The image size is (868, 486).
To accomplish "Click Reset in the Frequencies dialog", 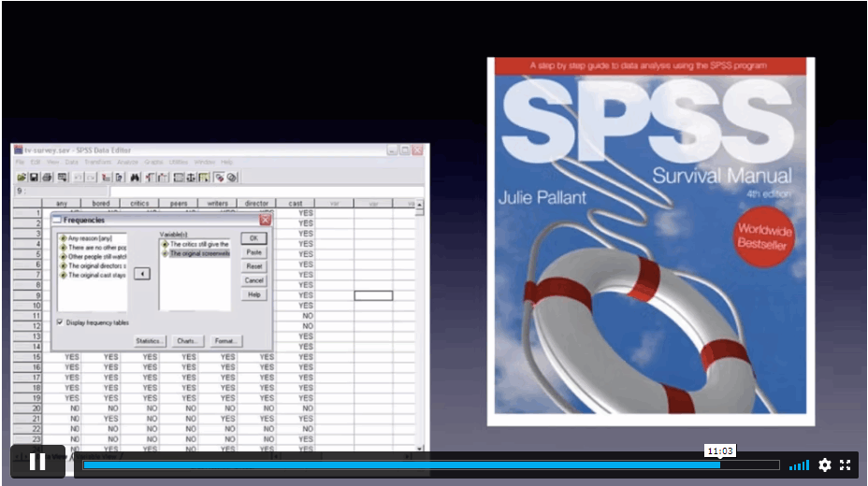I will pyautogui.click(x=253, y=266).
